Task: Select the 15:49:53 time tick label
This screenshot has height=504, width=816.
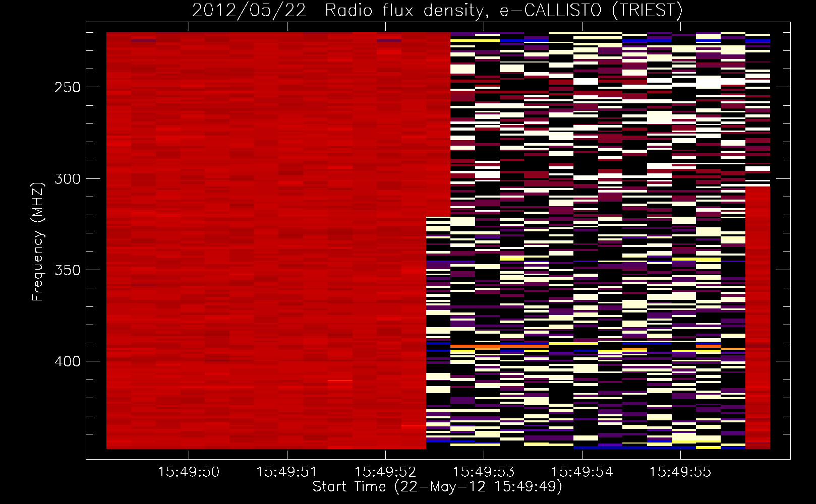Action: (484, 472)
